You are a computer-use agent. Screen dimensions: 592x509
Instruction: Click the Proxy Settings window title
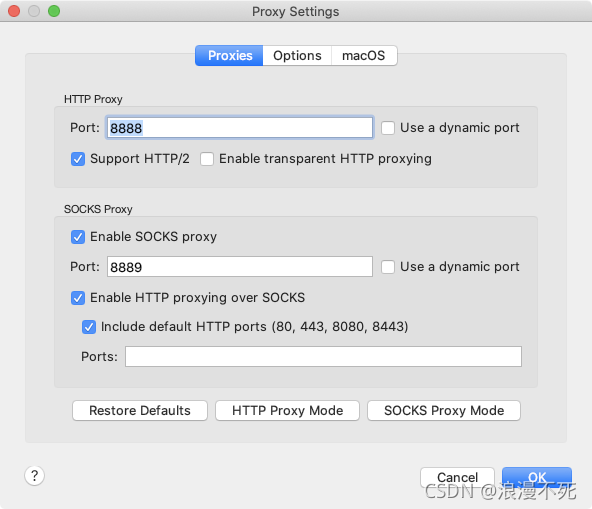click(x=296, y=12)
